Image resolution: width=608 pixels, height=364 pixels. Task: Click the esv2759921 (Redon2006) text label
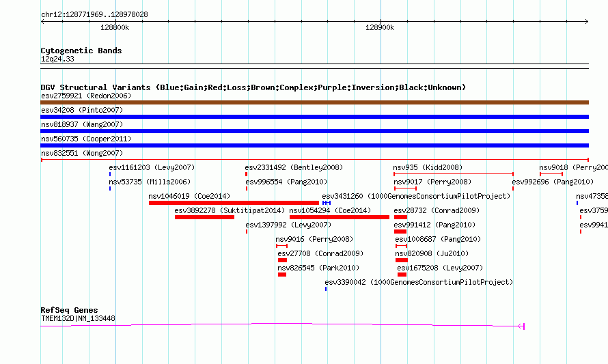86,96
